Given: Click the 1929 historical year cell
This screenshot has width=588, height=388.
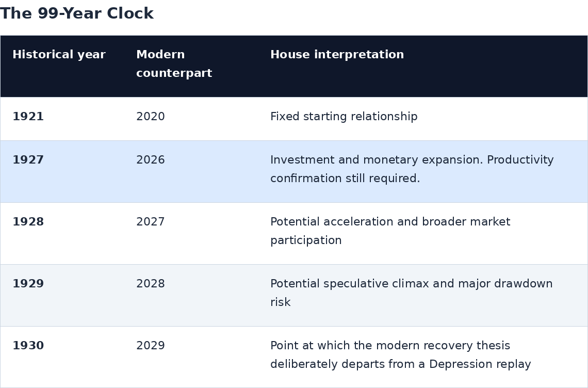Looking at the screenshot, I should (28, 284).
